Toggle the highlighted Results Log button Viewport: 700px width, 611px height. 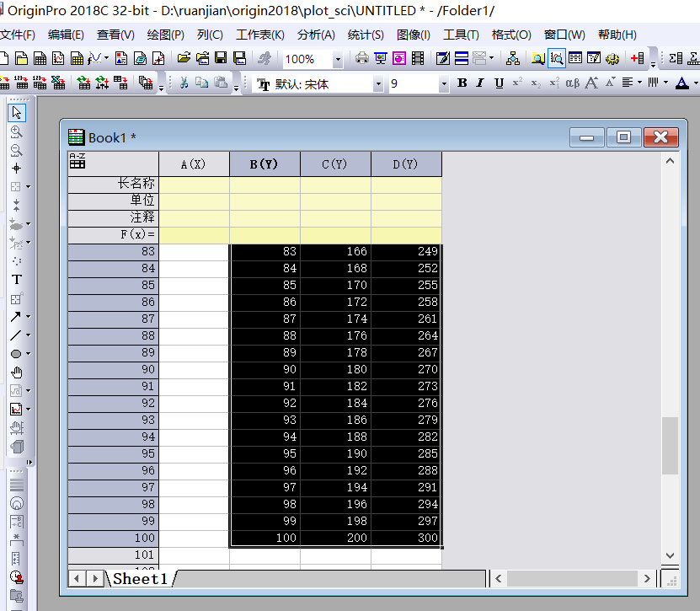coord(557,58)
